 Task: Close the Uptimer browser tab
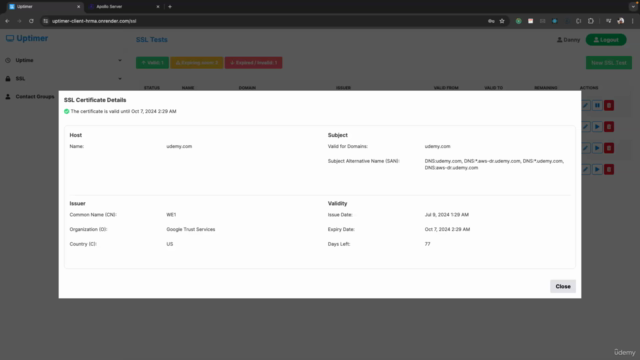[78, 7]
